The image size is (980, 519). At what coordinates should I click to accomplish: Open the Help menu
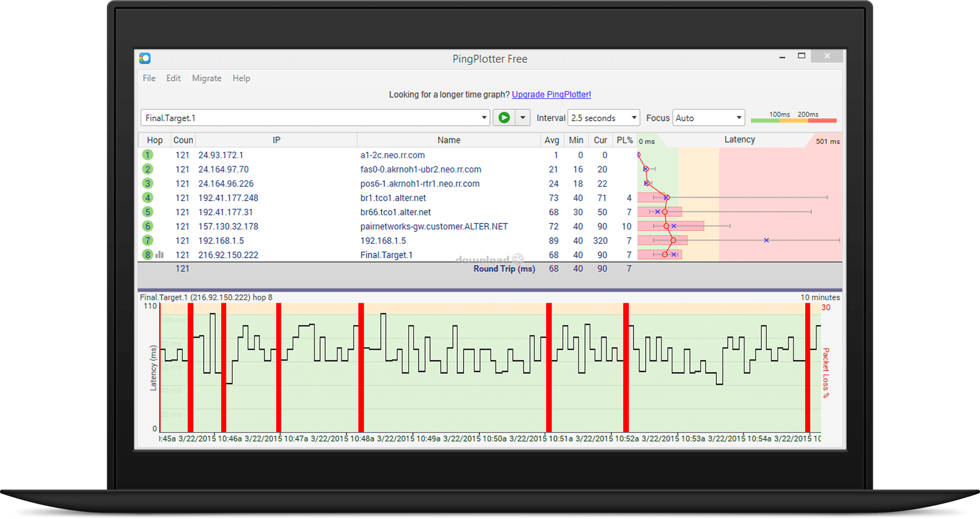pos(241,78)
